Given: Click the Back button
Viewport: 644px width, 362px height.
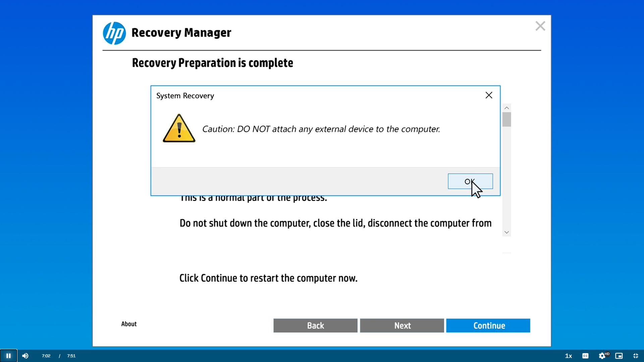Looking at the screenshot, I should pos(315,325).
